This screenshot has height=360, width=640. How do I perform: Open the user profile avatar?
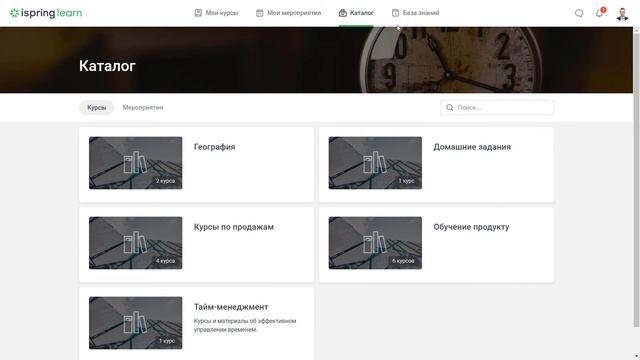coord(622,13)
